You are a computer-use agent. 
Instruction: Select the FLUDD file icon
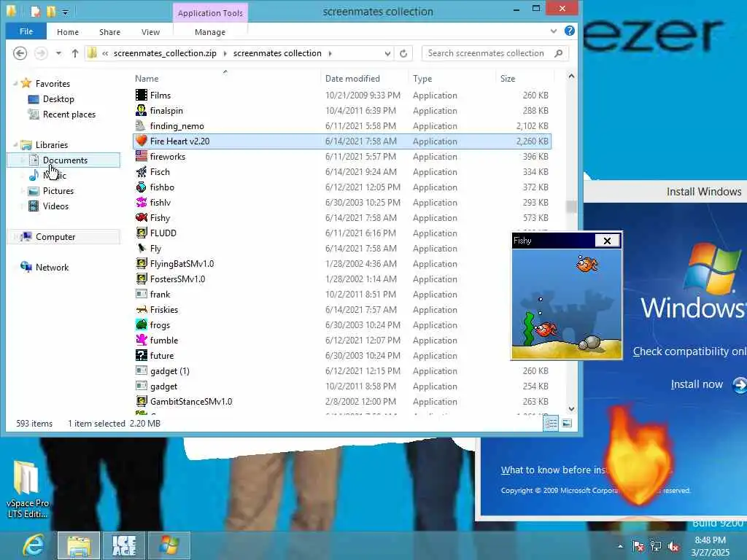(x=141, y=233)
